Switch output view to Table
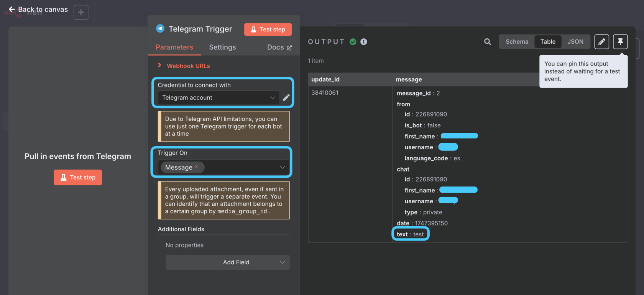The image size is (644, 295). pos(548,42)
